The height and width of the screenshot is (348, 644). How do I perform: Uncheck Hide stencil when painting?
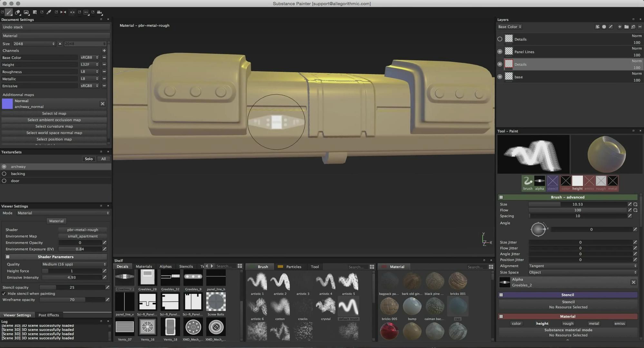4,294
